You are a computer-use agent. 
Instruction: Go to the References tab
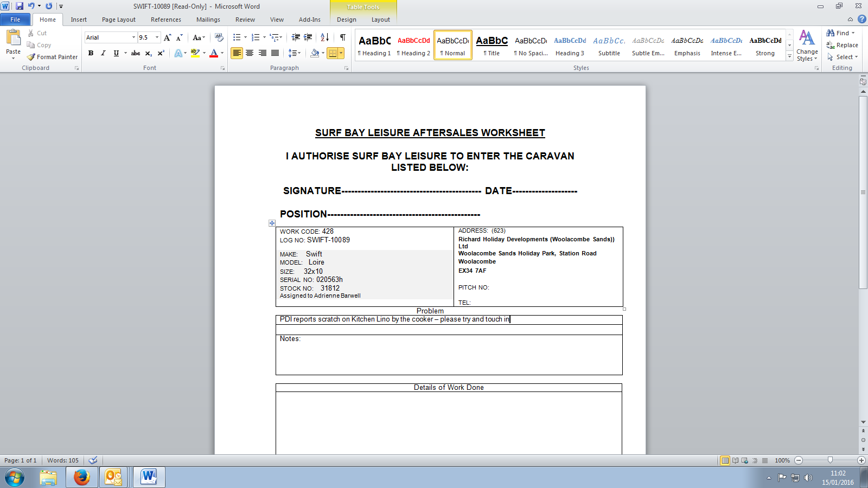point(166,20)
